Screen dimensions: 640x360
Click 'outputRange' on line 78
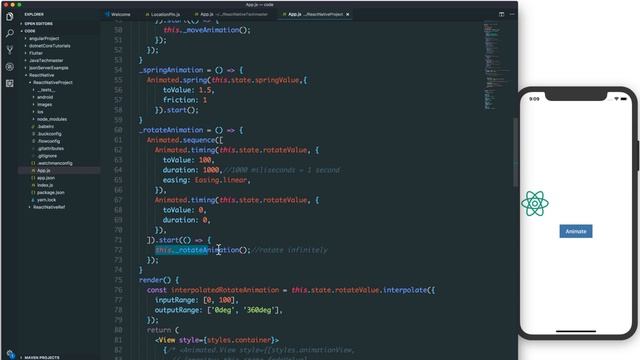click(178, 310)
